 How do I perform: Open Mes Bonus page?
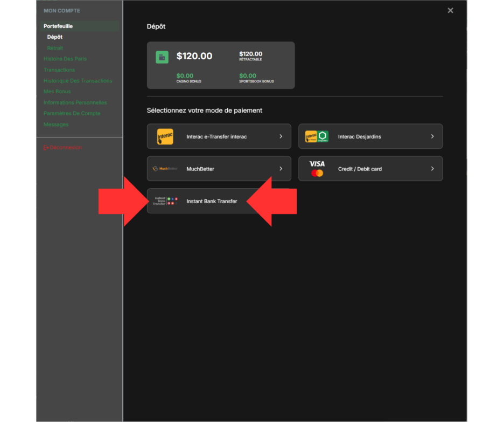[x=57, y=92]
